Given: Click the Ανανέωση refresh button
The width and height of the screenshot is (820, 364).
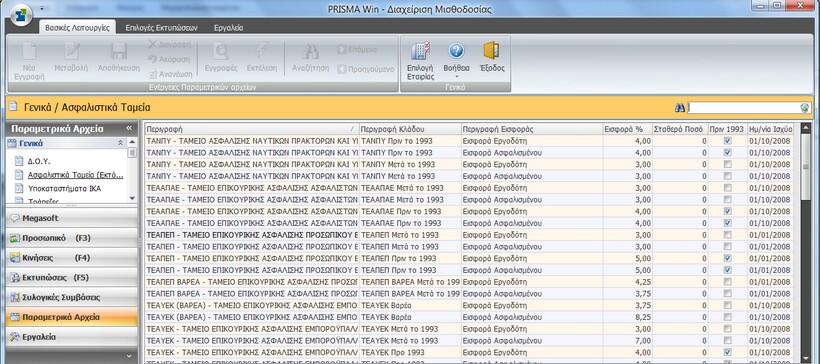Looking at the screenshot, I should click(170, 74).
